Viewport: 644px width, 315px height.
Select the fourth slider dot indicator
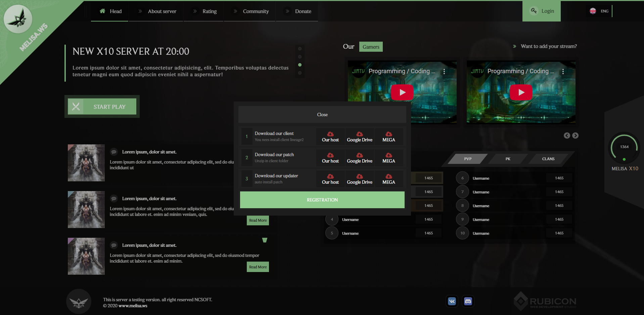300,73
